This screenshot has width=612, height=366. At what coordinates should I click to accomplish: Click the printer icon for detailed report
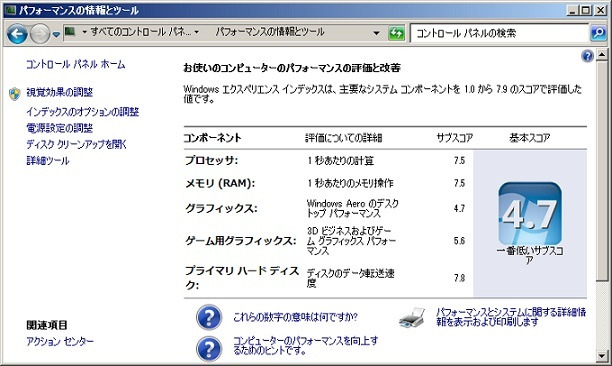[x=412, y=318]
